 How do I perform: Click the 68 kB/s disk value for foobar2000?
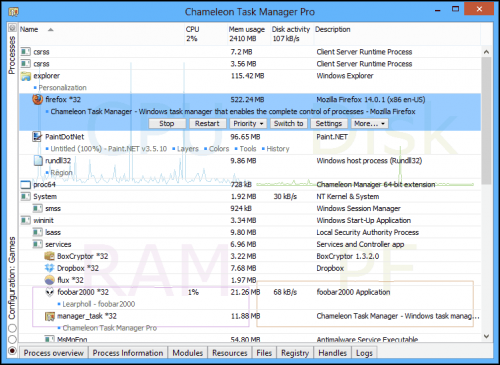coord(285,292)
